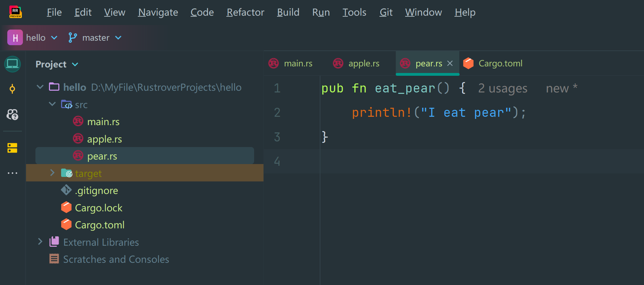The height and width of the screenshot is (285, 644).
Task: Expand the target folder
Action: click(52, 173)
